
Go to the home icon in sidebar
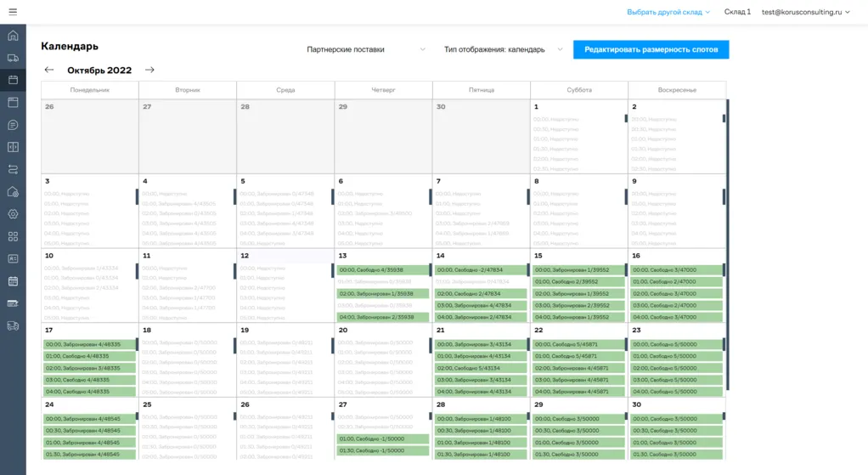pyautogui.click(x=13, y=36)
